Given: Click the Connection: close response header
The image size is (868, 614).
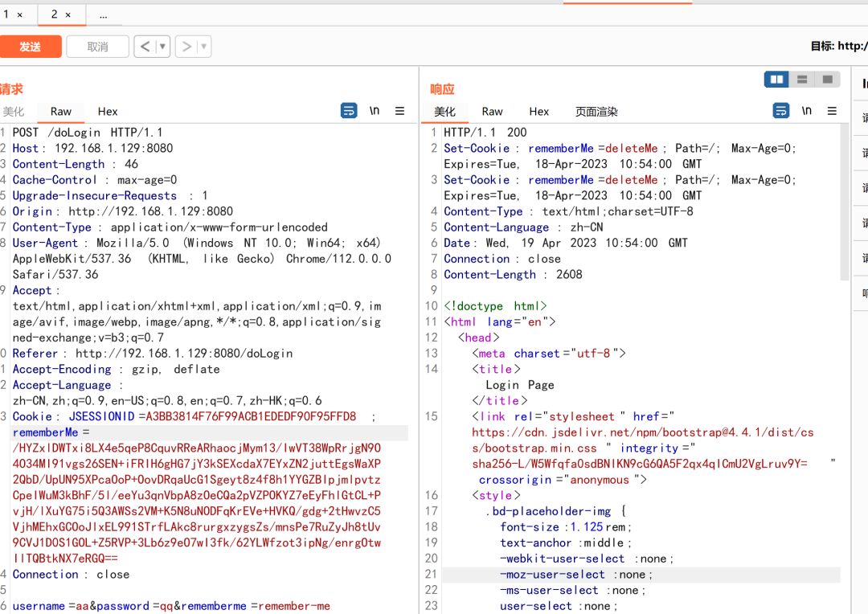Looking at the screenshot, I should [502, 259].
